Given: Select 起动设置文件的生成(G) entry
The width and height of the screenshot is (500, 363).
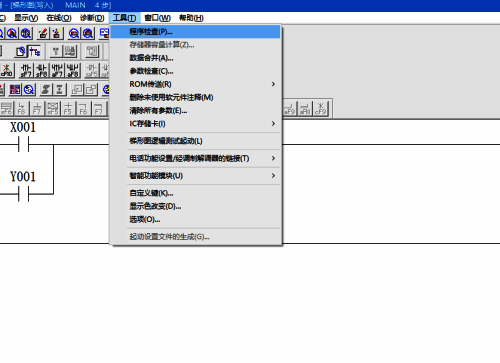Looking at the screenshot, I should (x=195, y=237).
